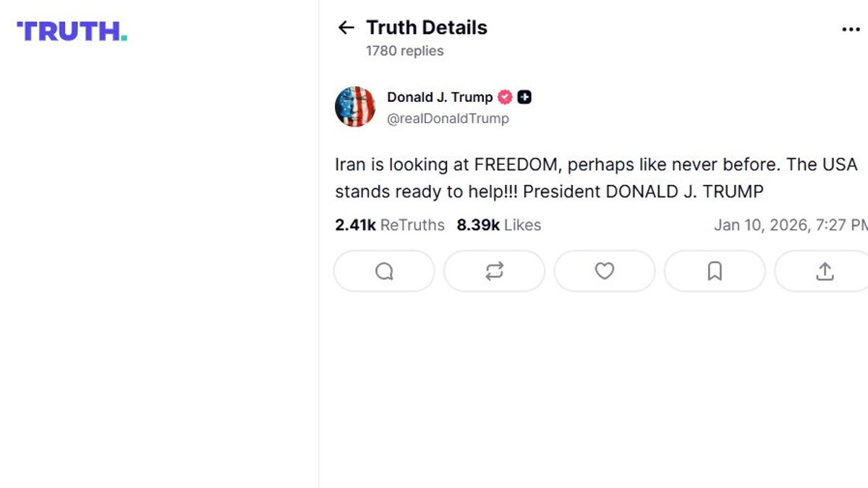
Task: Click the Jan 10, 2026 timestamp
Action: (790, 225)
